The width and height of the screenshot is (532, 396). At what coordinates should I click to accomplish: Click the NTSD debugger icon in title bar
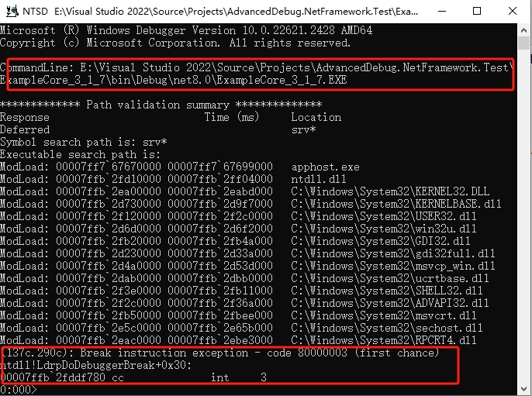12,11
